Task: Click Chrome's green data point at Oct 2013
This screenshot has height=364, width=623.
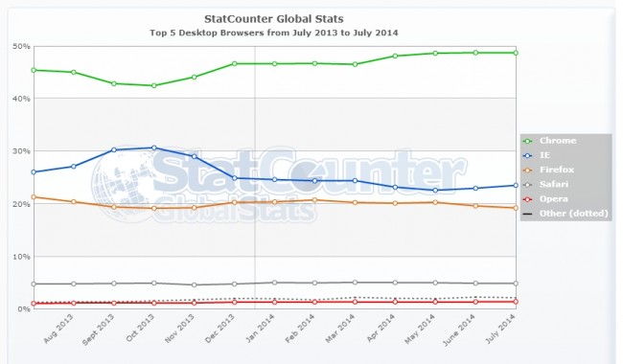Action: (154, 85)
